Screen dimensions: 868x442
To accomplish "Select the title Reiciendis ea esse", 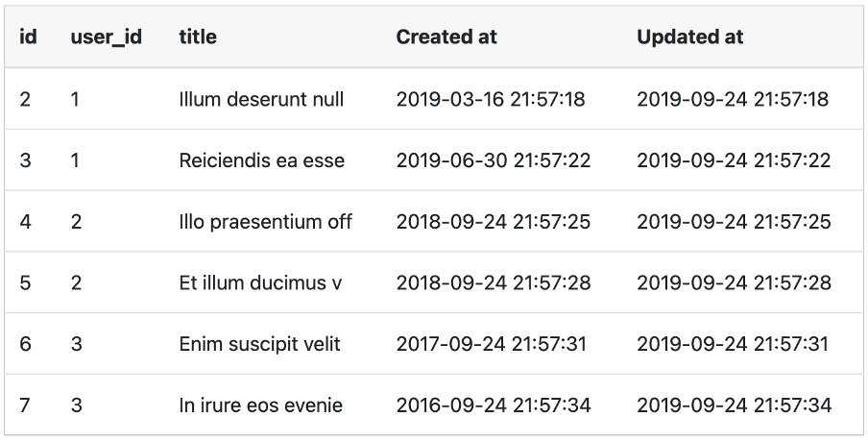I will 262,160.
